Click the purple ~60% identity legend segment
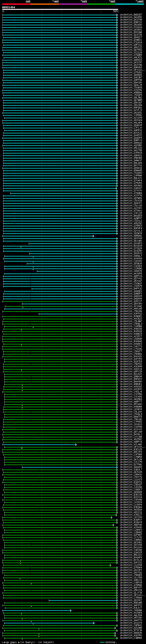The height and width of the screenshot is (644, 146). 73,4
